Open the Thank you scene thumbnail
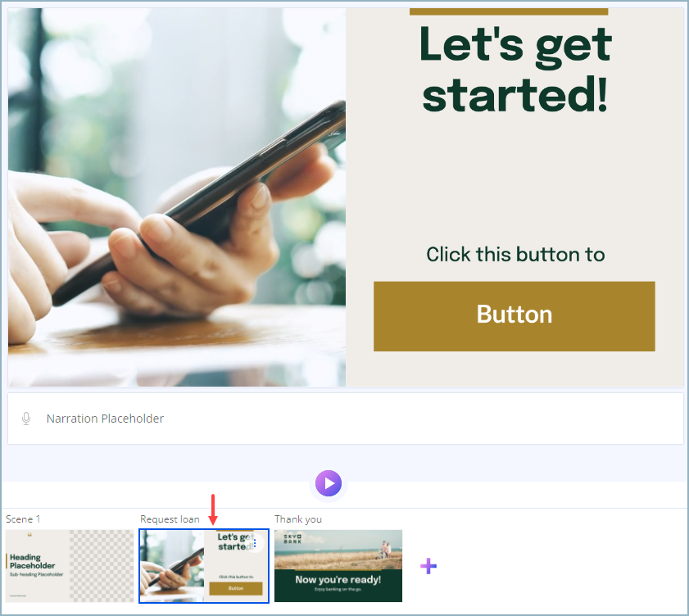This screenshot has height=616, width=689. pyautogui.click(x=338, y=566)
